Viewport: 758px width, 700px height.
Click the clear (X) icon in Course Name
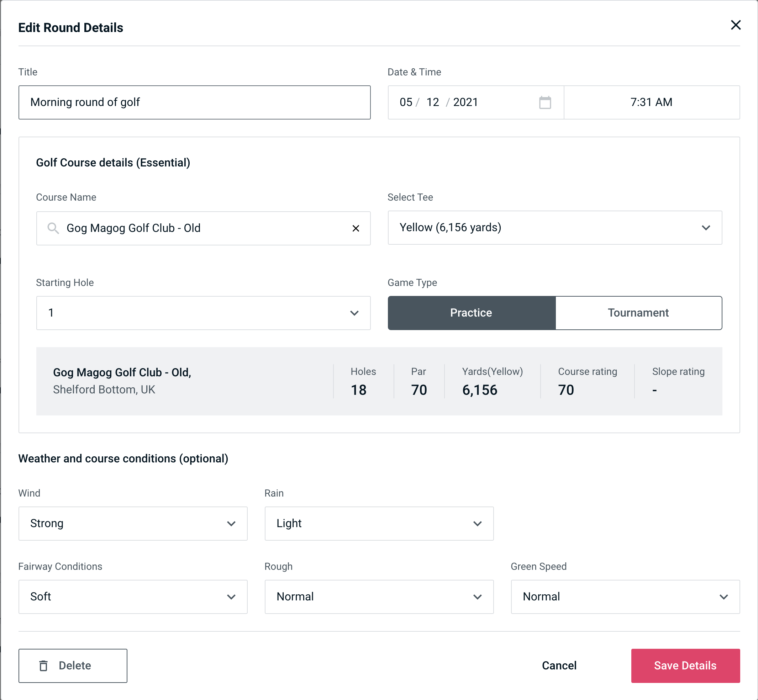click(x=355, y=228)
